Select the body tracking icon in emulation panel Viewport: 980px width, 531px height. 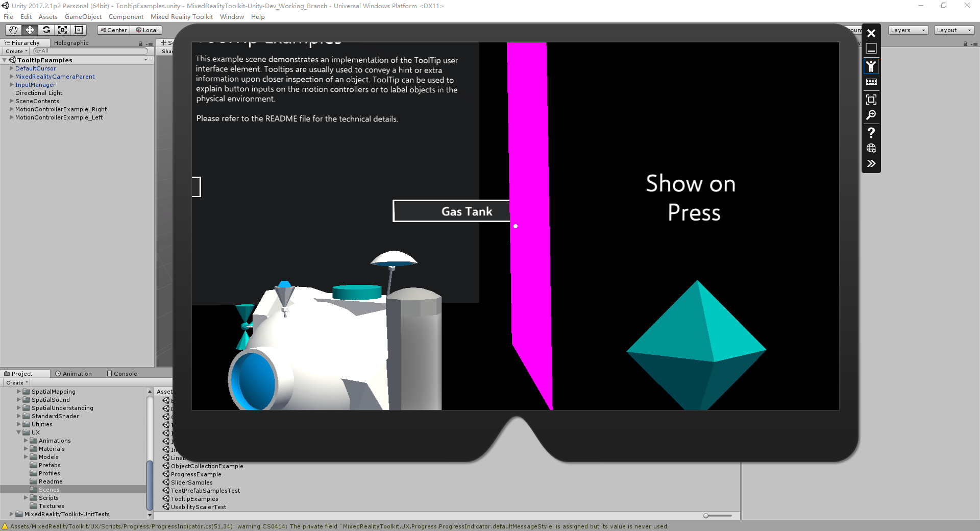pyautogui.click(x=871, y=66)
